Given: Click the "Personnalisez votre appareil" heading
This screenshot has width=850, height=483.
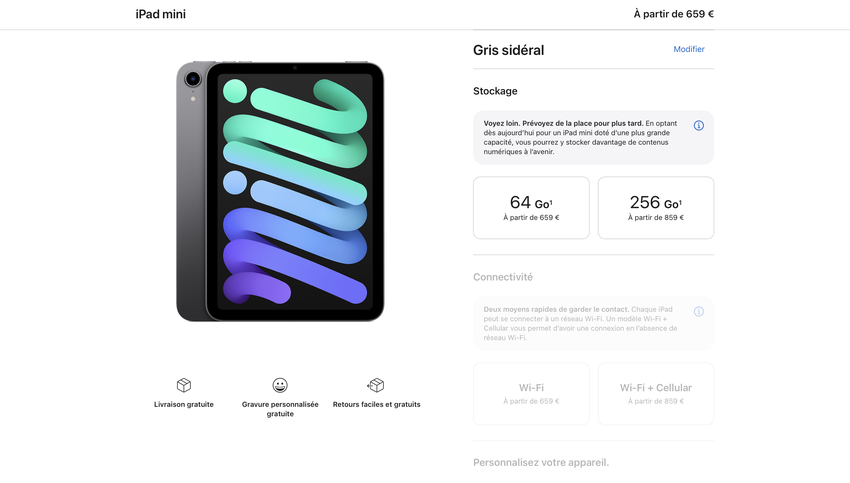Looking at the screenshot, I should [541, 463].
